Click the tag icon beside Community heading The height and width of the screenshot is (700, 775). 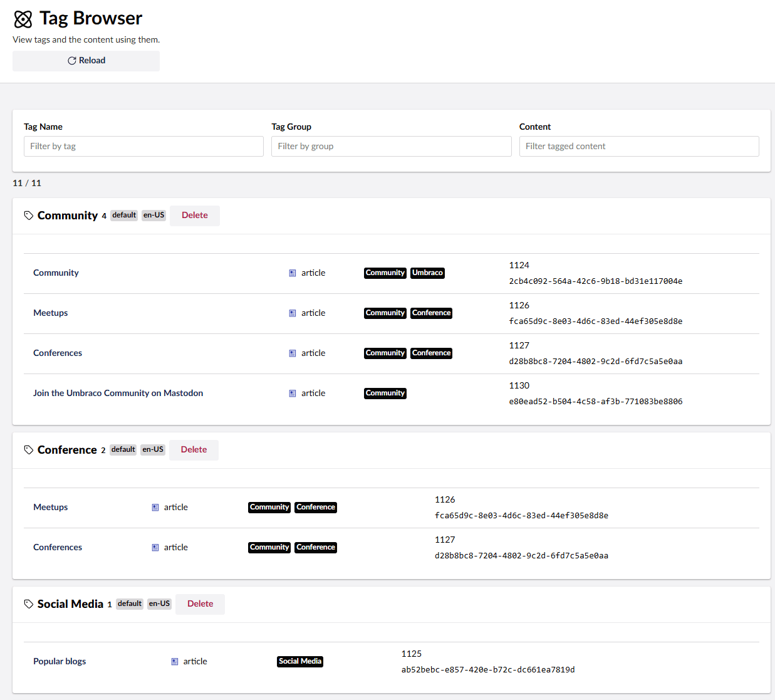click(29, 216)
